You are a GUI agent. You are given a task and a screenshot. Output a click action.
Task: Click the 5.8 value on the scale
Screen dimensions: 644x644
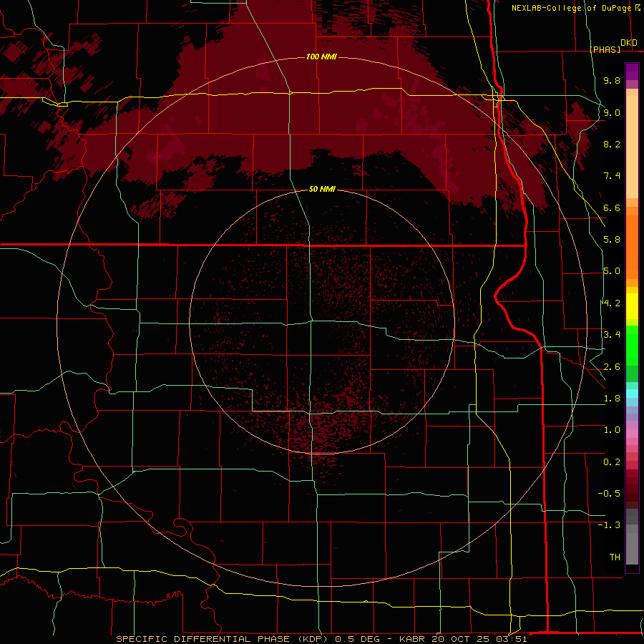pyautogui.click(x=612, y=240)
